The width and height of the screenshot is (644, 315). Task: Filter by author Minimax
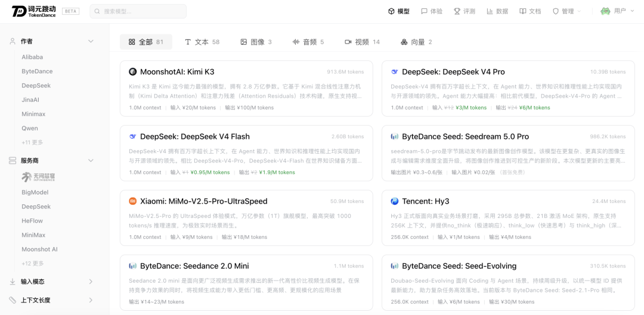click(33, 114)
